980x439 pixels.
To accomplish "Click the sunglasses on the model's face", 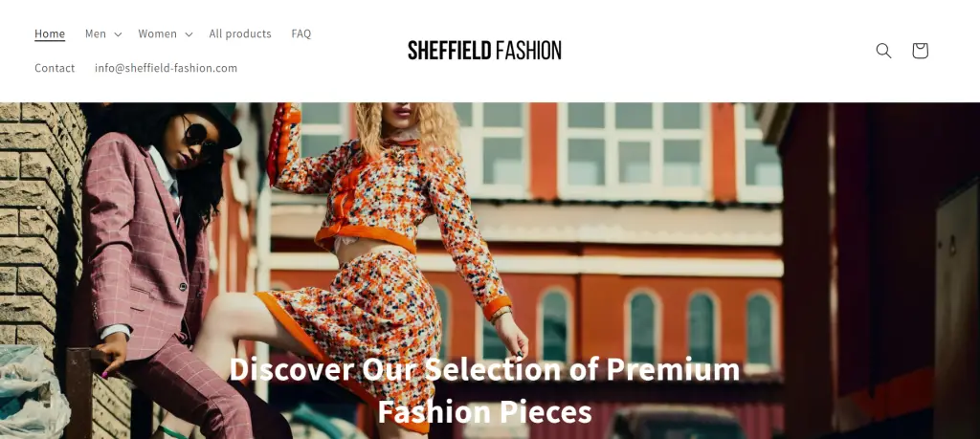I will (x=198, y=139).
